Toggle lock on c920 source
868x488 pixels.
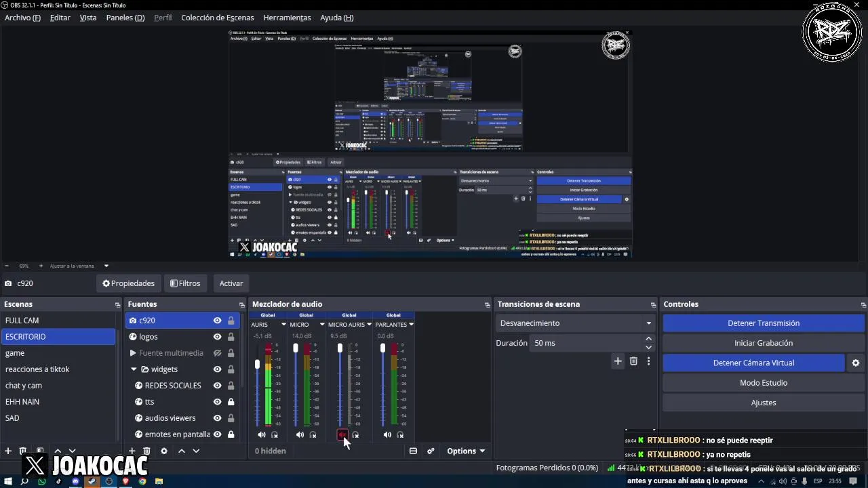point(231,321)
